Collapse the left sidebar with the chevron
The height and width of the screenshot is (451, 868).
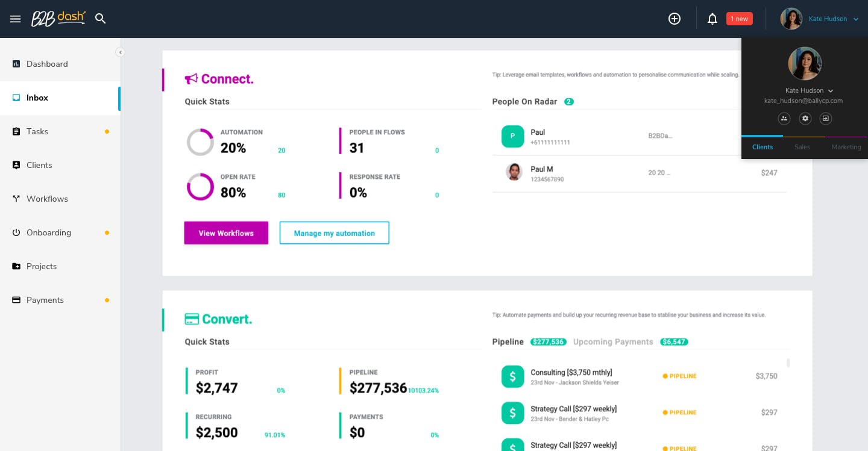[x=121, y=52]
